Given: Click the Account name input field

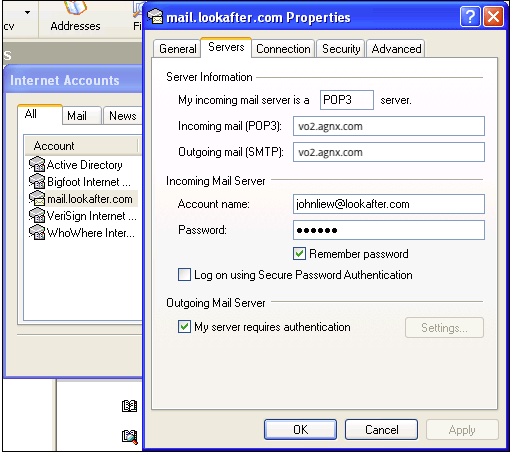Looking at the screenshot, I should pyautogui.click(x=389, y=204).
